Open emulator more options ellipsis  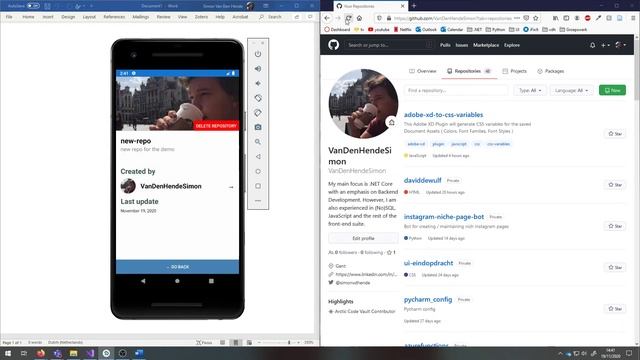coord(258,200)
